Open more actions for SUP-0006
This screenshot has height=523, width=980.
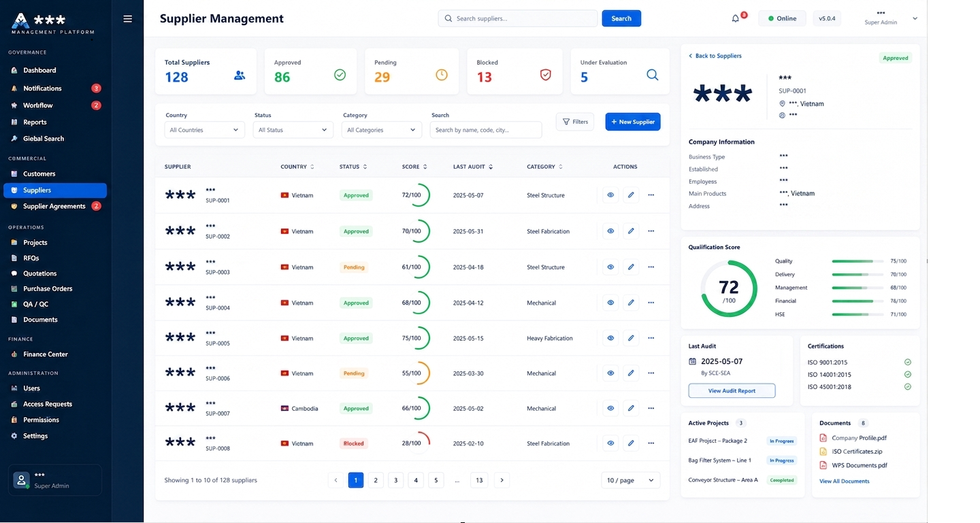pyautogui.click(x=651, y=373)
